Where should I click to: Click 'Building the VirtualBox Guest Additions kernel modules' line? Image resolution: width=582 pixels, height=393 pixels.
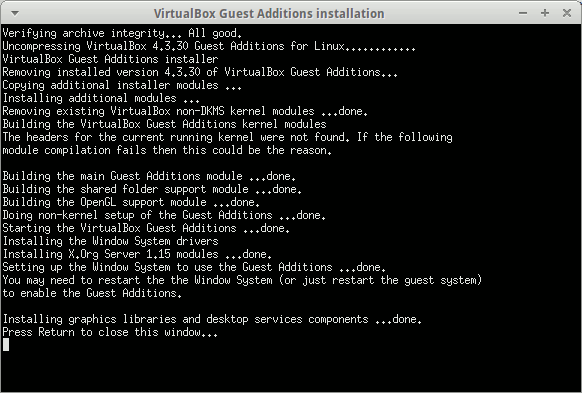pyautogui.click(x=164, y=124)
